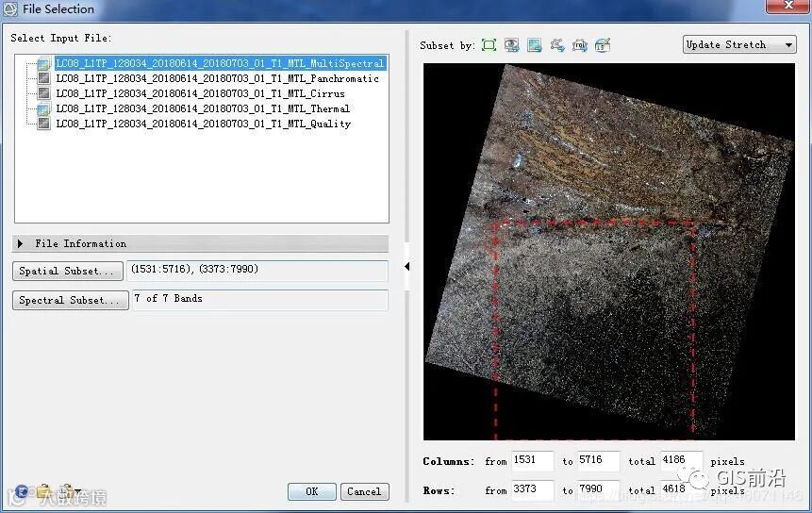Select the MTL_Quality file
812x513 pixels.
pos(204,124)
